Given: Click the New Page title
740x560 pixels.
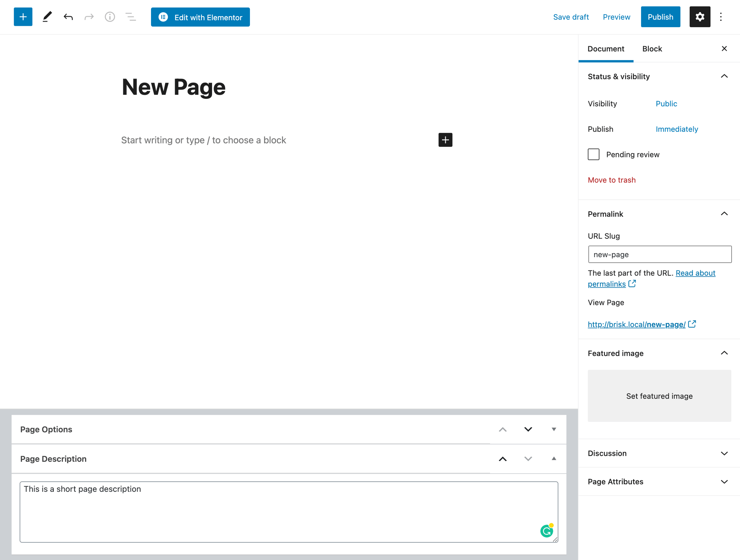Looking at the screenshot, I should 174,87.
